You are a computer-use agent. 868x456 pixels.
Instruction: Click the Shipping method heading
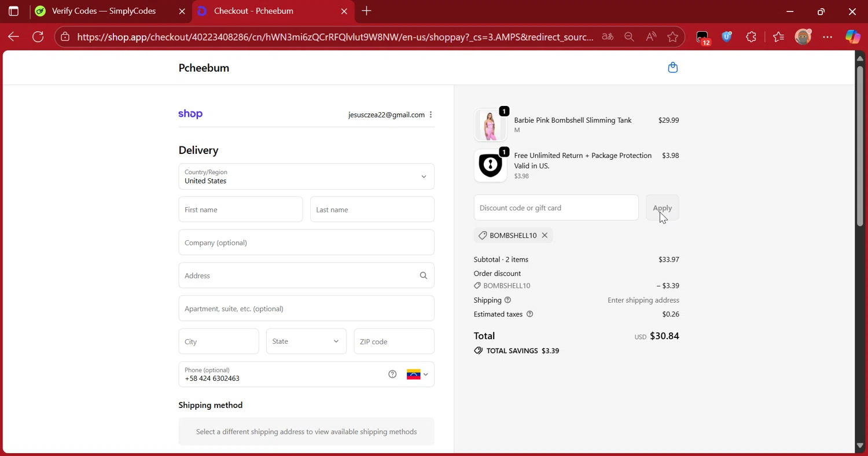pos(211,405)
